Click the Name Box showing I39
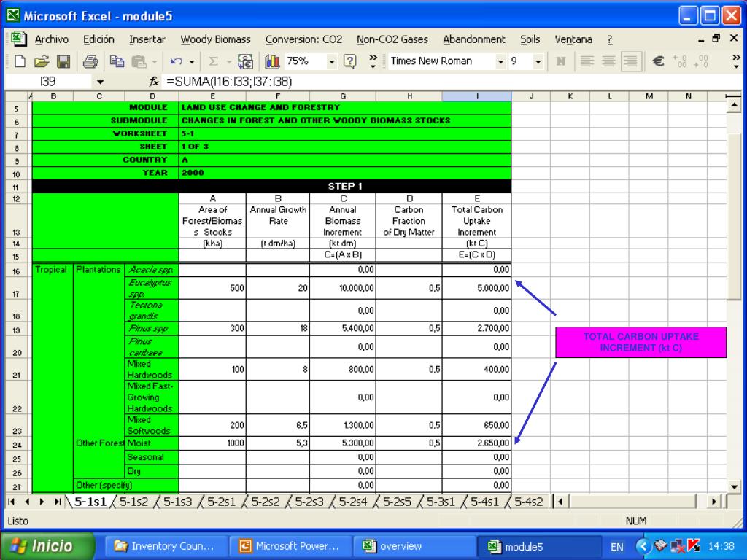747x560 pixels. click(47, 82)
